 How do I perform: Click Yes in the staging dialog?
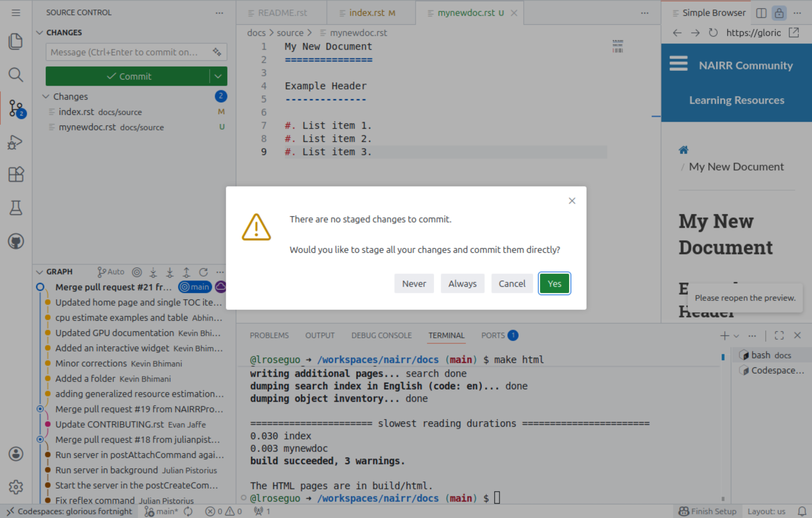554,283
